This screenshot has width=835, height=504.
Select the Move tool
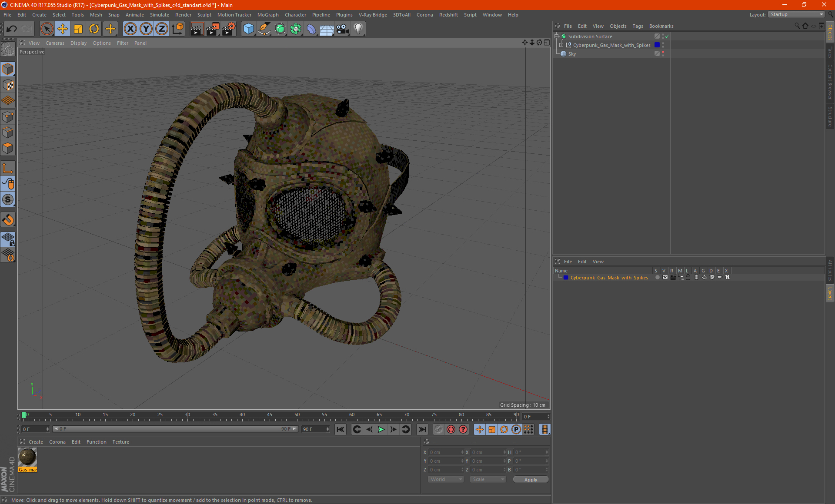click(x=63, y=29)
